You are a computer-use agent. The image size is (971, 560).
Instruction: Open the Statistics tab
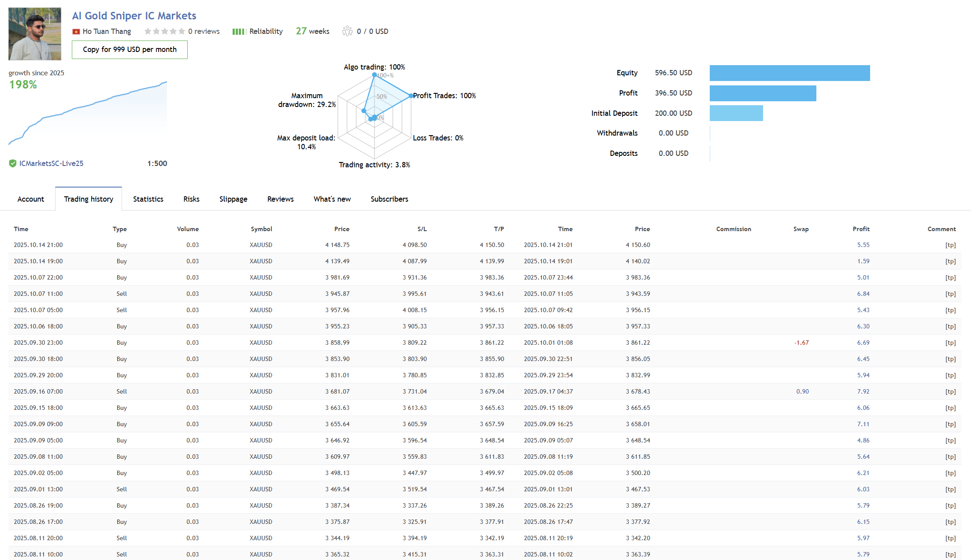pos(148,199)
